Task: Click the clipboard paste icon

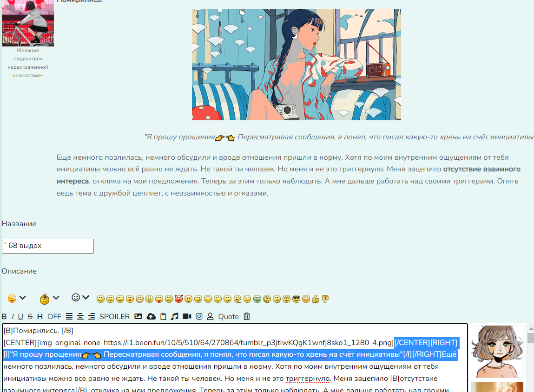Action: click(163, 317)
